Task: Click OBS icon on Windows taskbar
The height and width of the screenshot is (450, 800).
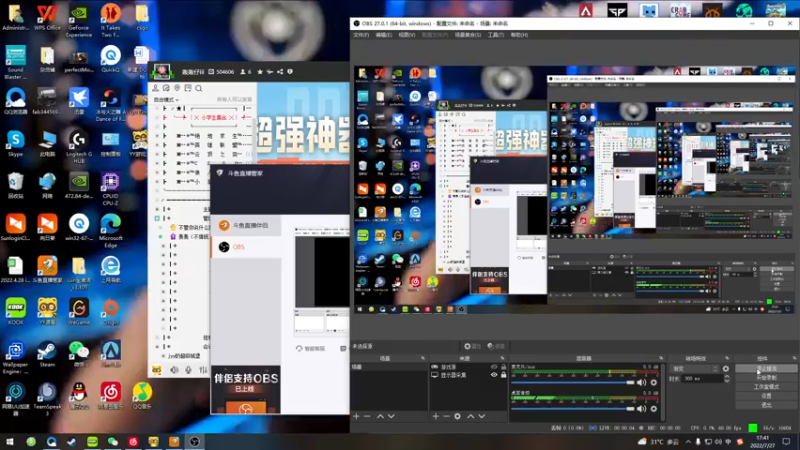Action: pos(194,441)
